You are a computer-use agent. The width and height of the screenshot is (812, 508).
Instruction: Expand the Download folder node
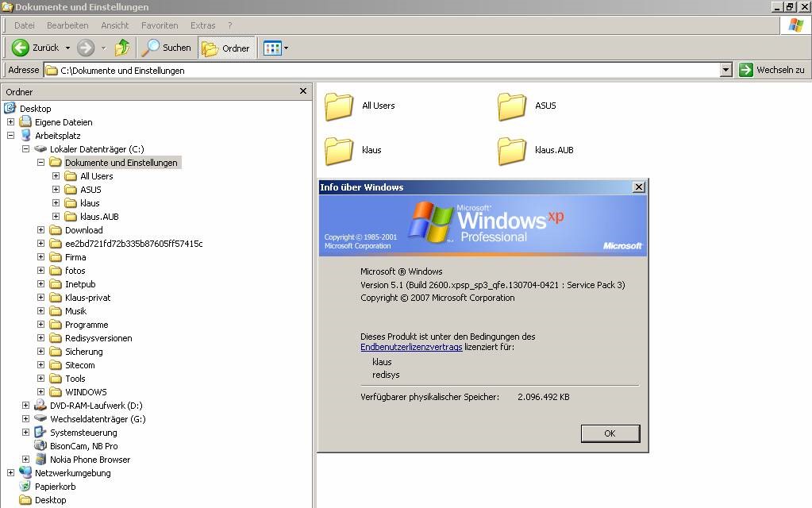[x=41, y=230]
